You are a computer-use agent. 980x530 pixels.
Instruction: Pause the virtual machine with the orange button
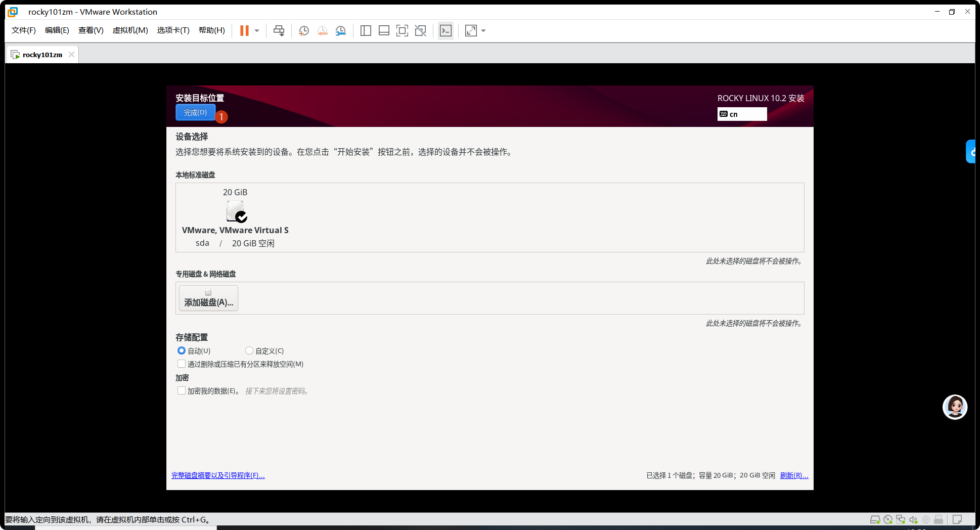[244, 31]
